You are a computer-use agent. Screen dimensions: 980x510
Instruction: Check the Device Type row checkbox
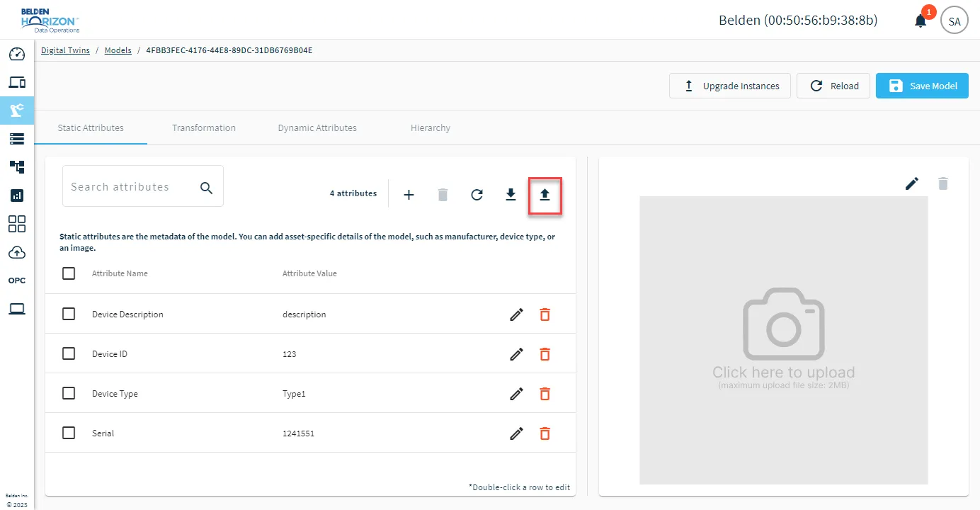pyautogui.click(x=69, y=393)
